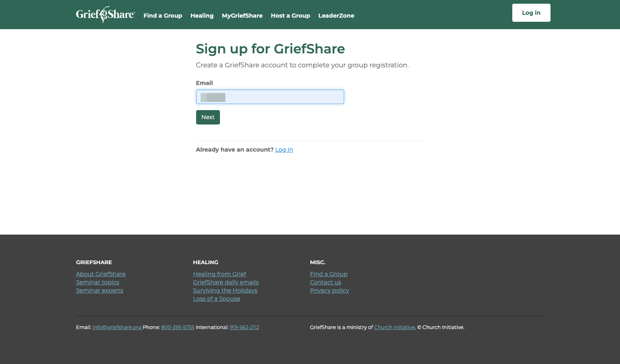Click Find a Group in footer Misc. section
620x364 pixels.
coord(329,274)
